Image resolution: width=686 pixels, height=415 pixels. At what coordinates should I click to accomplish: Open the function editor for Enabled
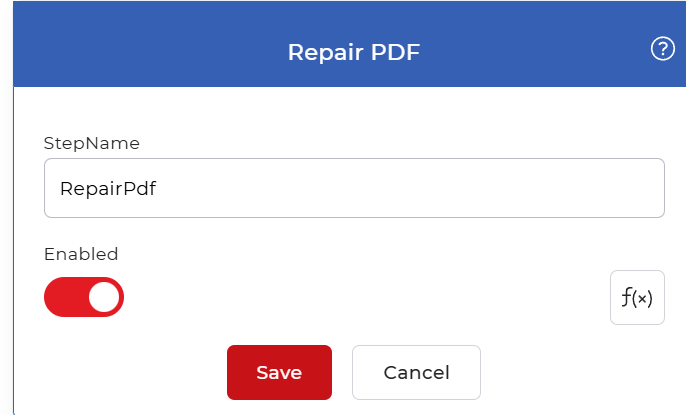(637, 297)
